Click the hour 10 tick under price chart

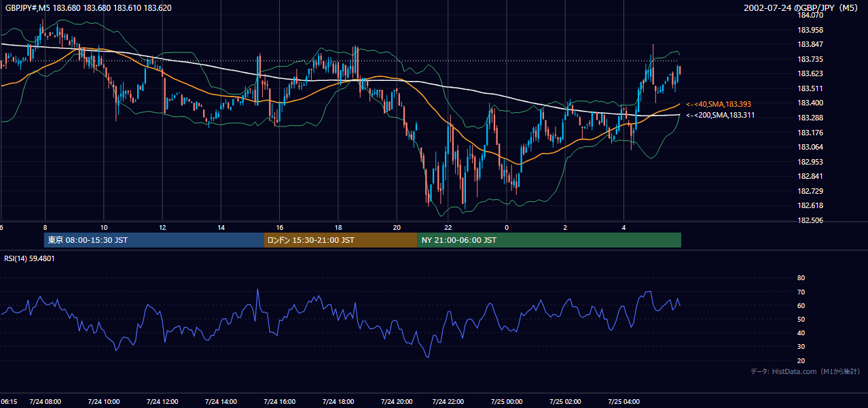click(x=103, y=227)
